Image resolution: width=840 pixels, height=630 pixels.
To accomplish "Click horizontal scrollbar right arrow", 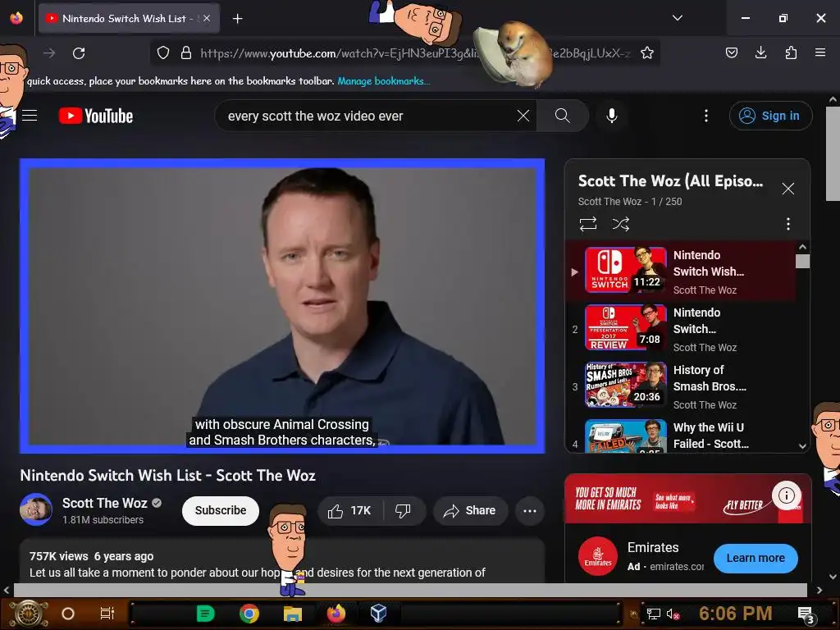I will click(x=819, y=590).
